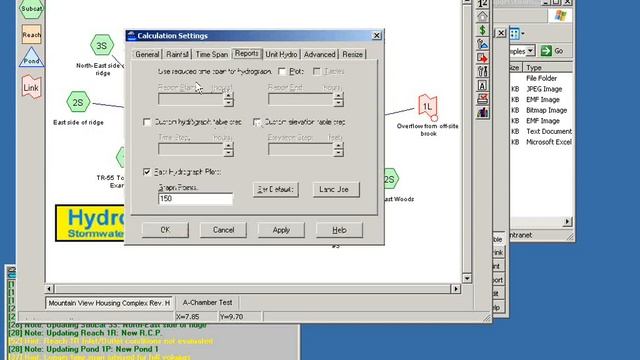Open the Views dropdown arrow in Explorer
The width and height of the screenshot is (640, 360).
click(523, 34)
